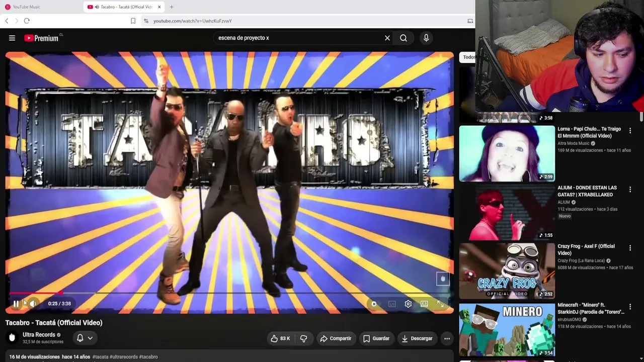Open the browser screen-cast icon at far right
This screenshot has height=362, width=644.
tap(470, 21)
